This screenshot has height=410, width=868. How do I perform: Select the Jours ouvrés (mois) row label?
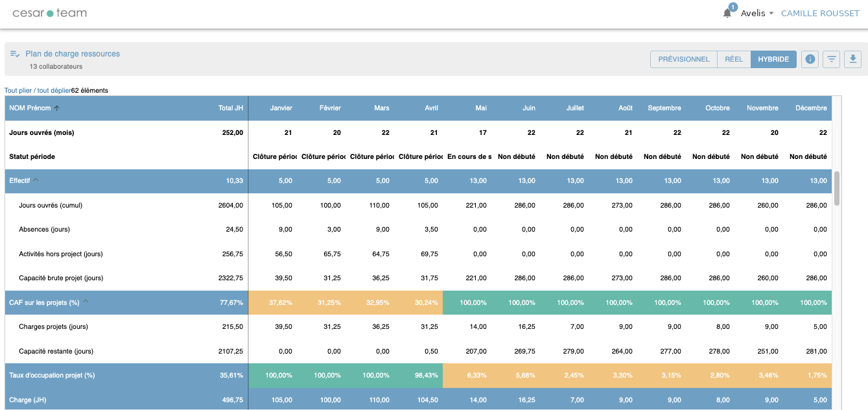click(x=41, y=132)
